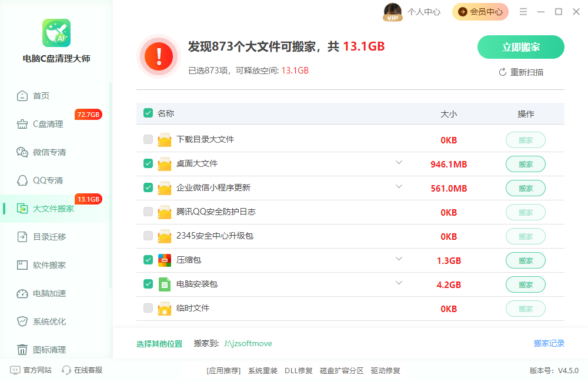588x382 pixels.
Task: Click the 大文件搬家 sidebar icon
Action: pyautogui.click(x=22, y=209)
